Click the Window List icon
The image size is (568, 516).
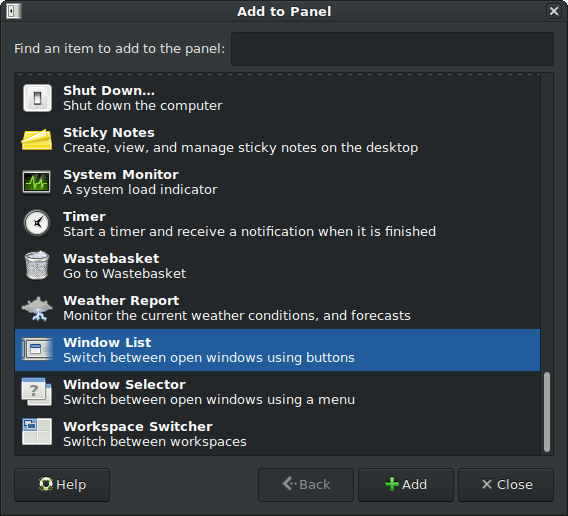pyautogui.click(x=37, y=349)
